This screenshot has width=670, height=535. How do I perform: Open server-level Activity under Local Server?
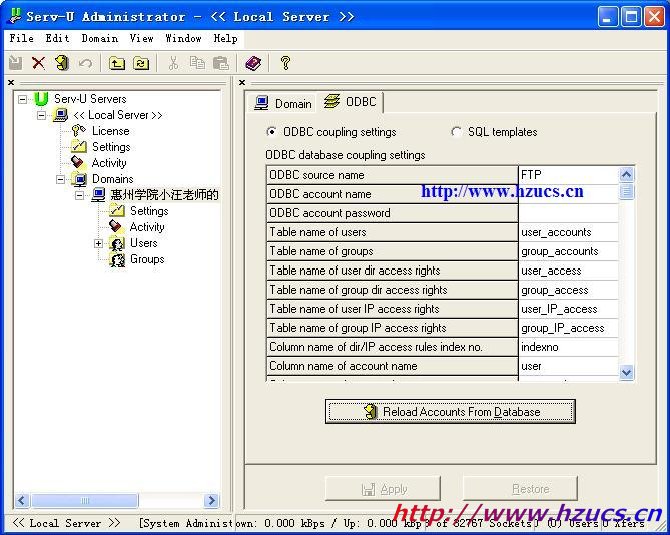[109, 163]
